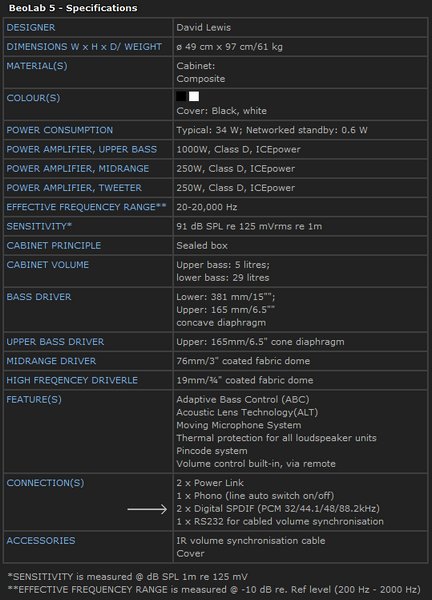
Task: Select the DIMENSIONS W x H x D/ WEIGHT label
Action: point(84,47)
